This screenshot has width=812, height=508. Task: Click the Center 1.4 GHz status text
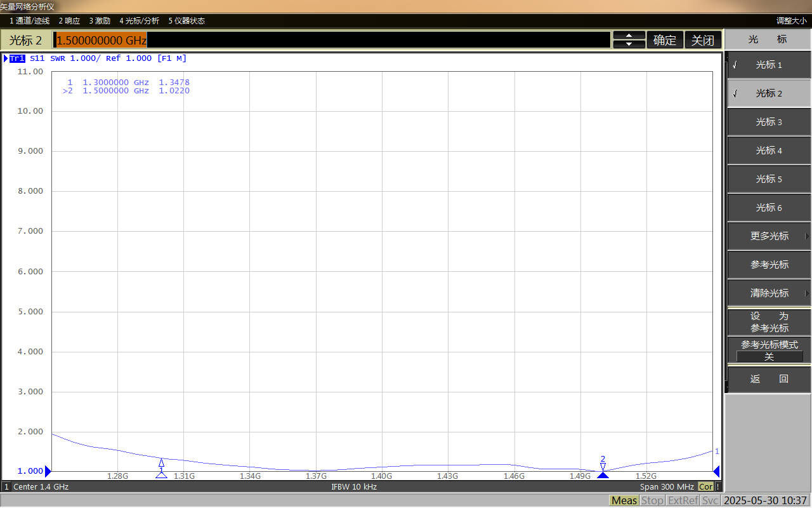[x=41, y=487]
